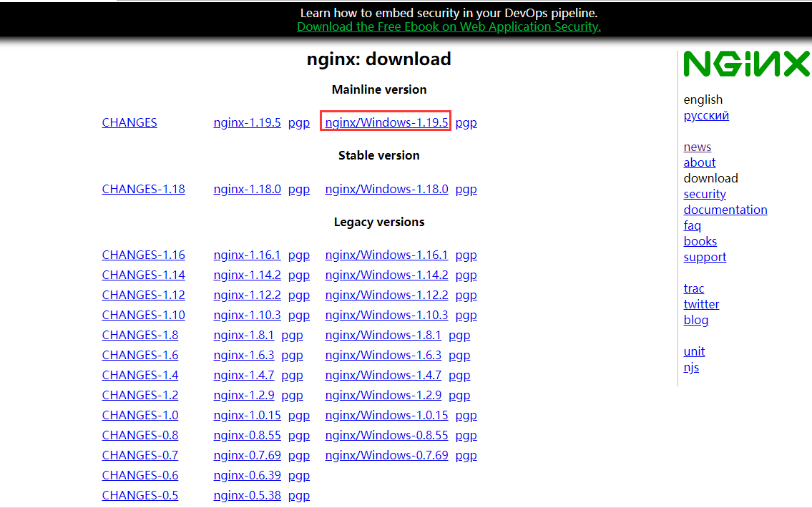Download the Free Ebook banner link
812x508 pixels.
[449, 26]
